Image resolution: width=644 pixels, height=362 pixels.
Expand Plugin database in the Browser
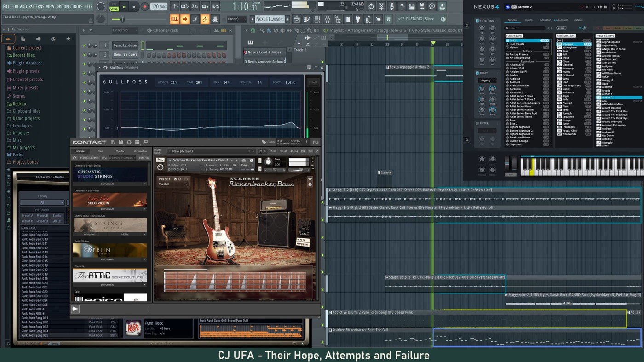[28, 63]
